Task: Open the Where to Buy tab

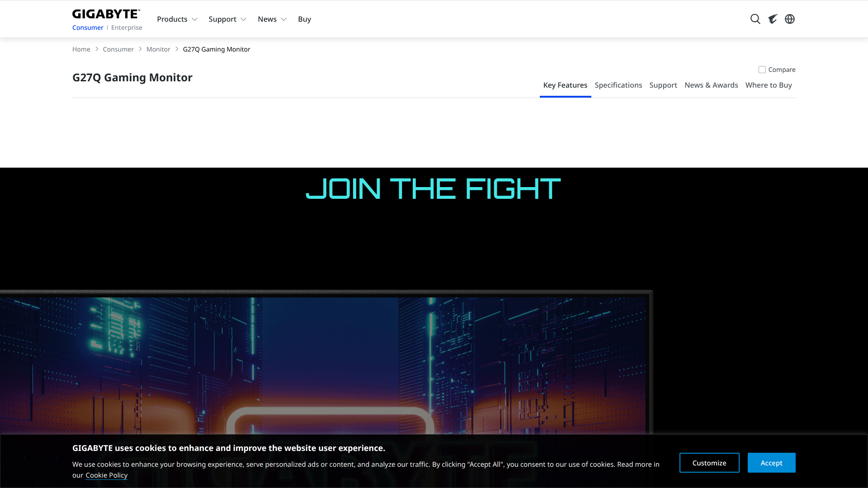Action: (768, 85)
